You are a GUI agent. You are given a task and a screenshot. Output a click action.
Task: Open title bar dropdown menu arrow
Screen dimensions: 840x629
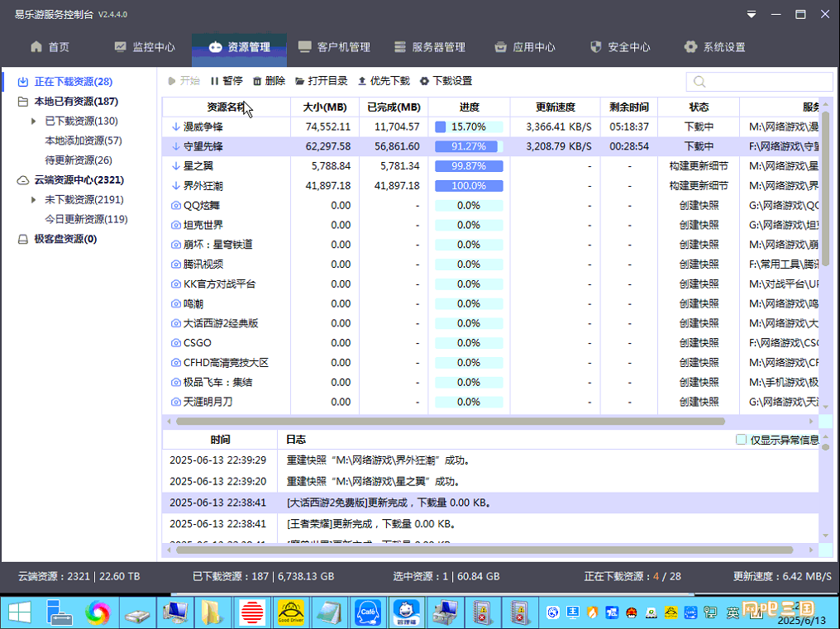(x=752, y=15)
